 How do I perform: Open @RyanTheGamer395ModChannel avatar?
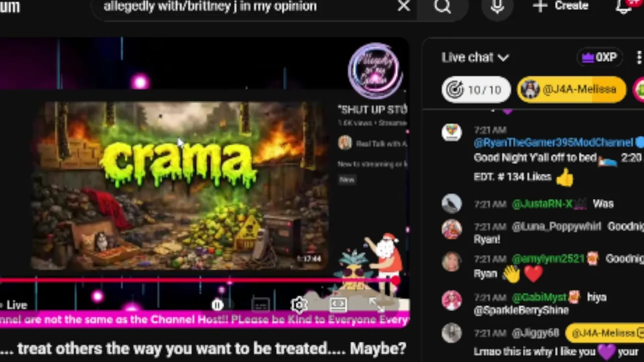(452, 132)
